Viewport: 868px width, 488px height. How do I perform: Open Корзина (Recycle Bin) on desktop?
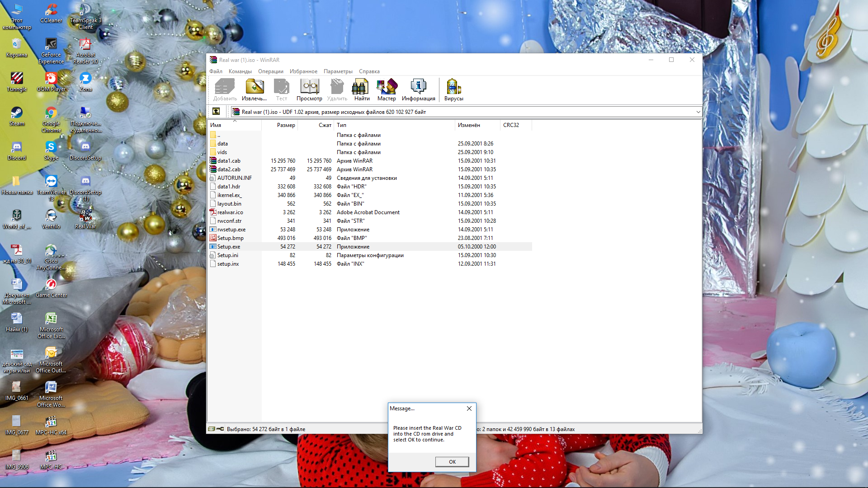[17, 47]
